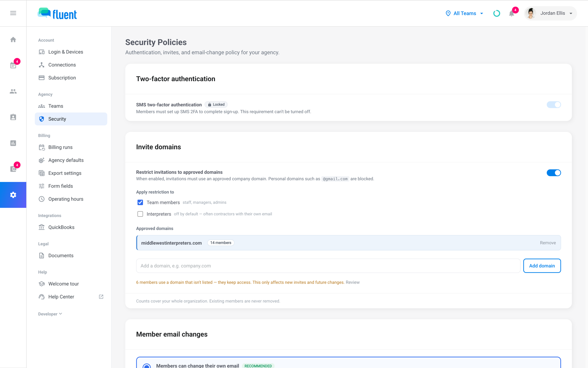The height and width of the screenshot is (368, 588).
Task: Open Help Center link
Action: pyautogui.click(x=61, y=297)
